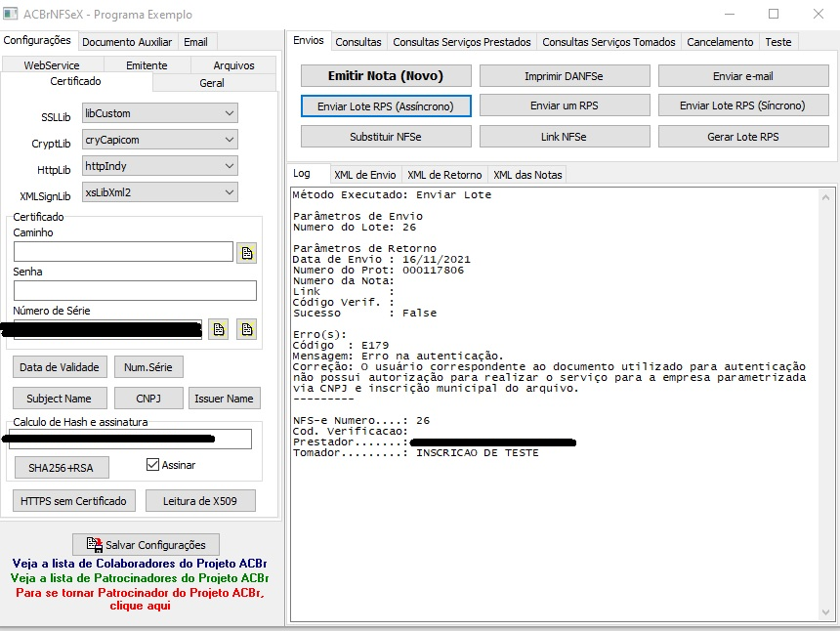Open the Arquivos tab

(x=233, y=65)
